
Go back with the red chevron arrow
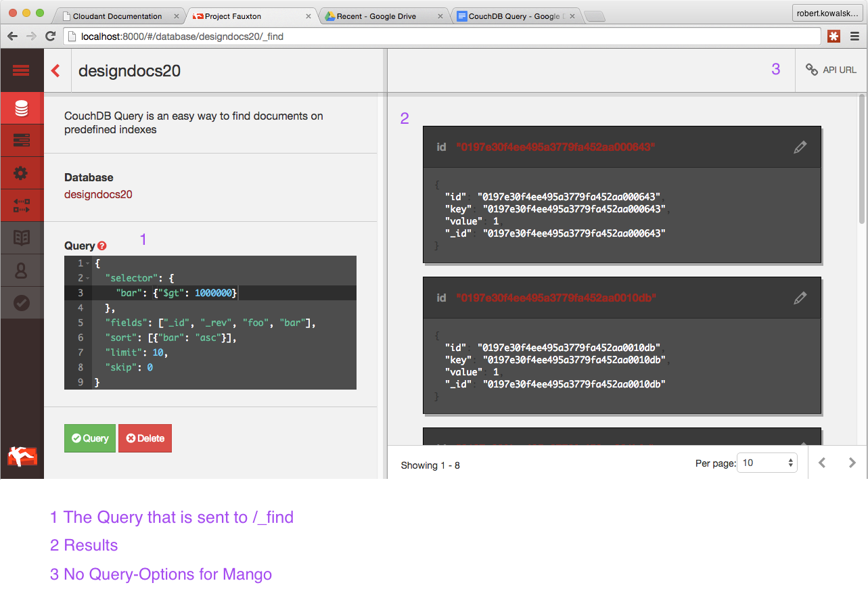pyautogui.click(x=56, y=70)
